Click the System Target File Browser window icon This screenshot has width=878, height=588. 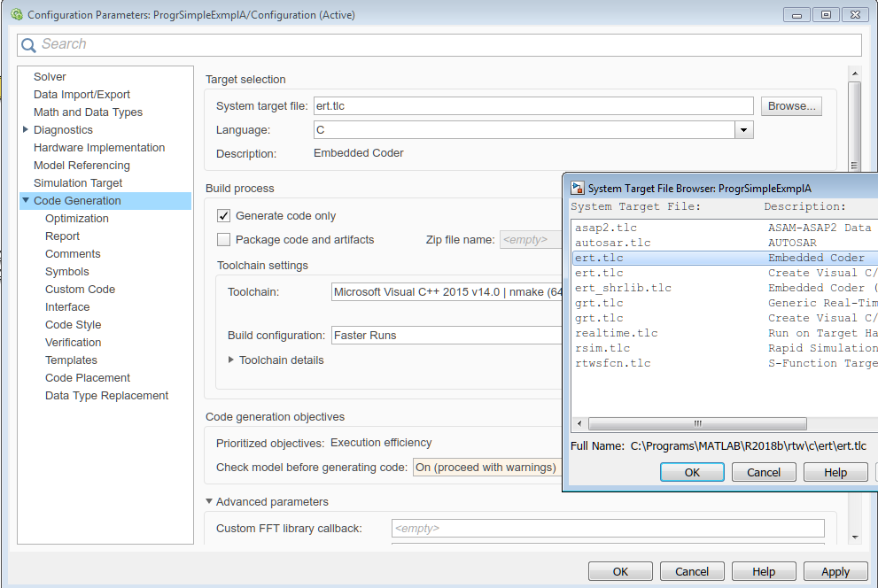tap(578, 188)
